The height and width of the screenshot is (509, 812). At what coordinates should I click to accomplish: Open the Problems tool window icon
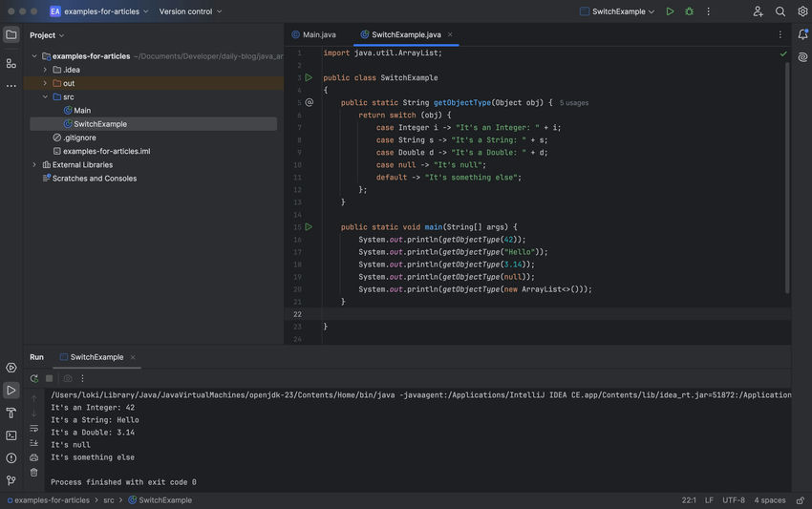click(11, 458)
